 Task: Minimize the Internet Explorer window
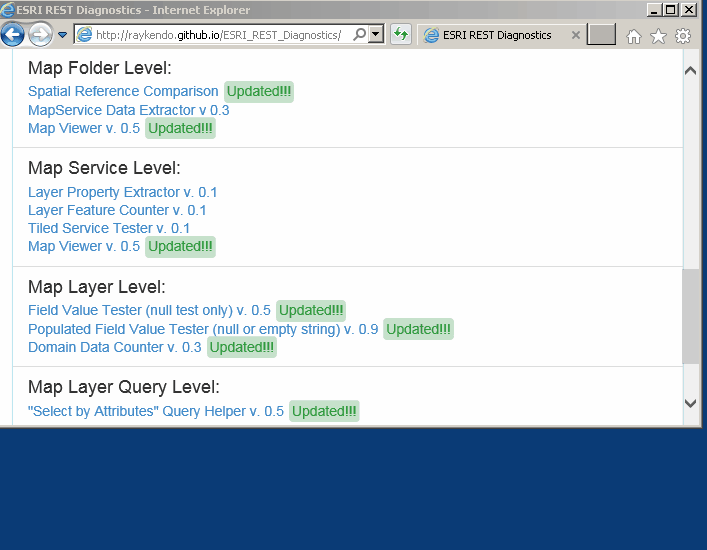[654, 9]
